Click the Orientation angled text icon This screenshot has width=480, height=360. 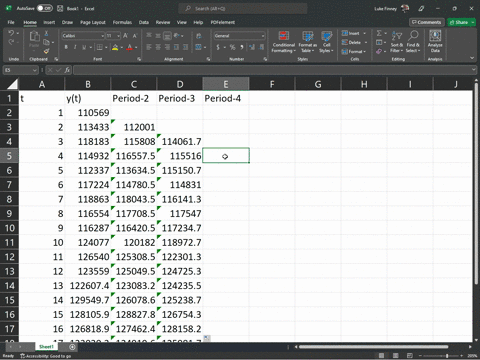coord(177,36)
